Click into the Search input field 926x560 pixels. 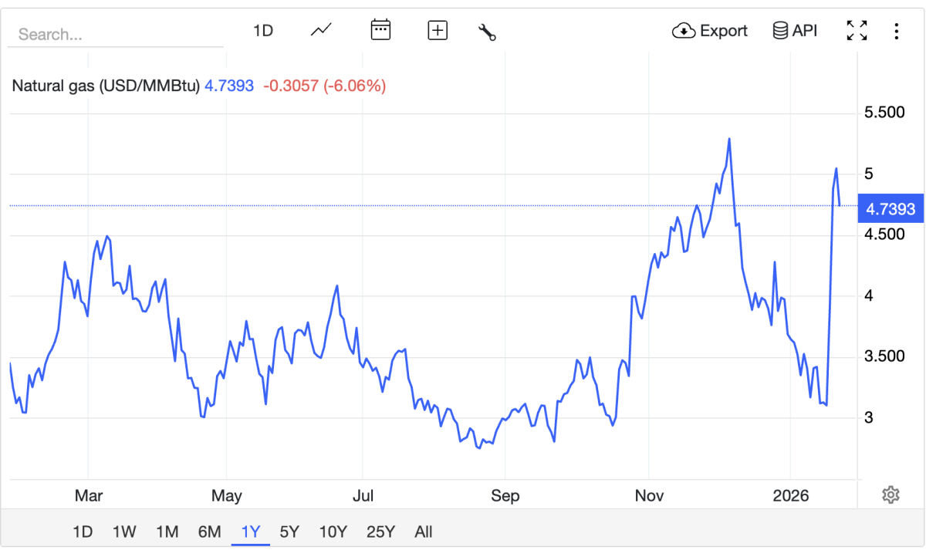point(116,35)
